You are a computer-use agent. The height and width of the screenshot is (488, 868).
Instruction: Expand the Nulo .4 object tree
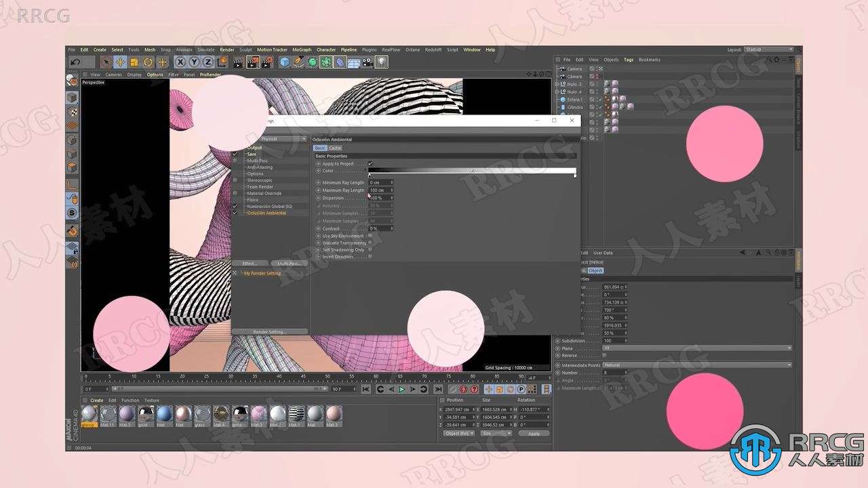tap(557, 91)
